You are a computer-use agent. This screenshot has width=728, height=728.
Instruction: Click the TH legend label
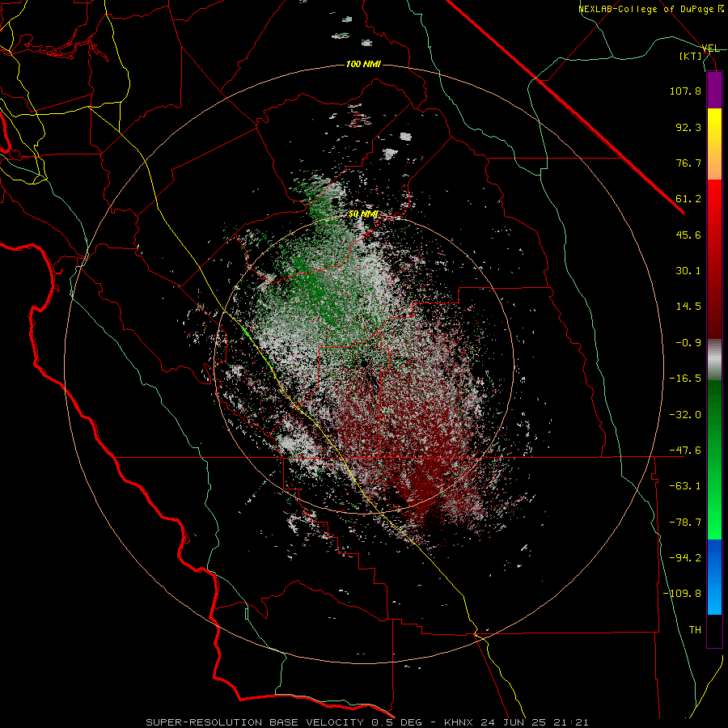tap(695, 630)
